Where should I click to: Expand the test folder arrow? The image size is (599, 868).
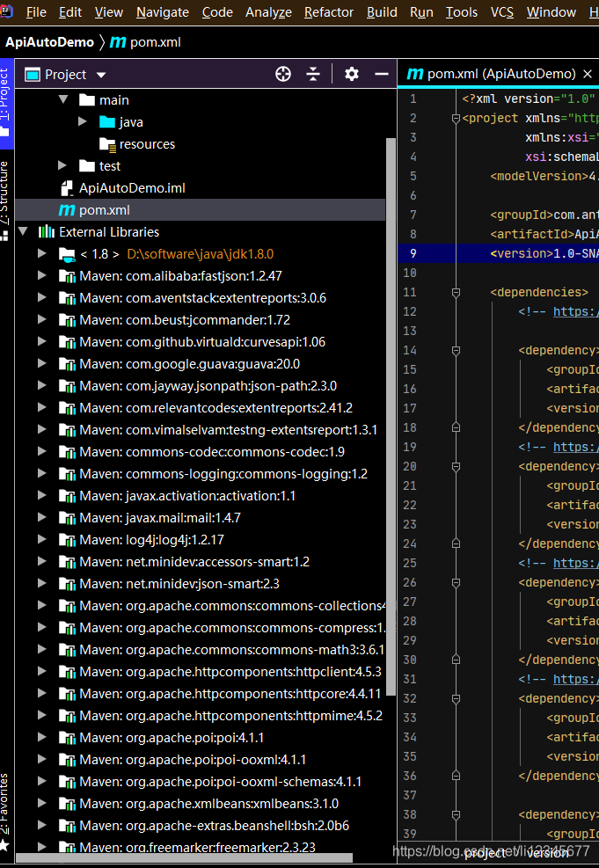62,165
